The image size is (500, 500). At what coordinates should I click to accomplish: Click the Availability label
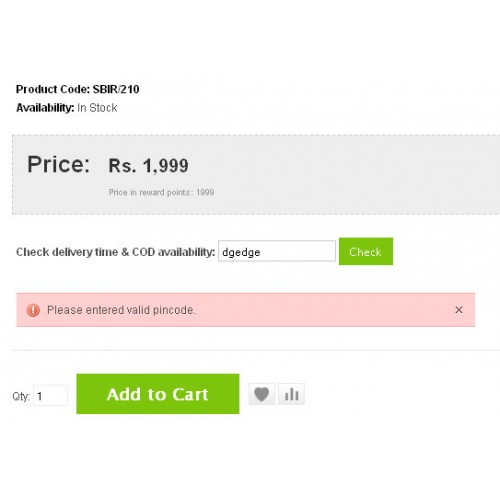coord(45,108)
